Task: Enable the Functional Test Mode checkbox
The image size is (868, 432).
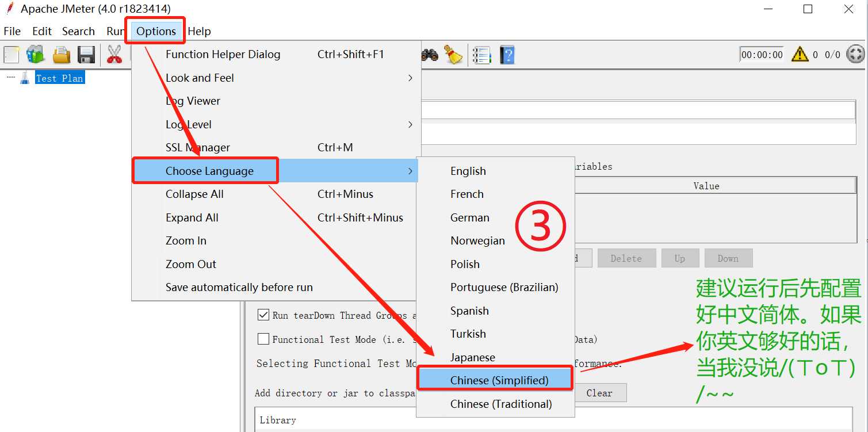Action: 263,339
